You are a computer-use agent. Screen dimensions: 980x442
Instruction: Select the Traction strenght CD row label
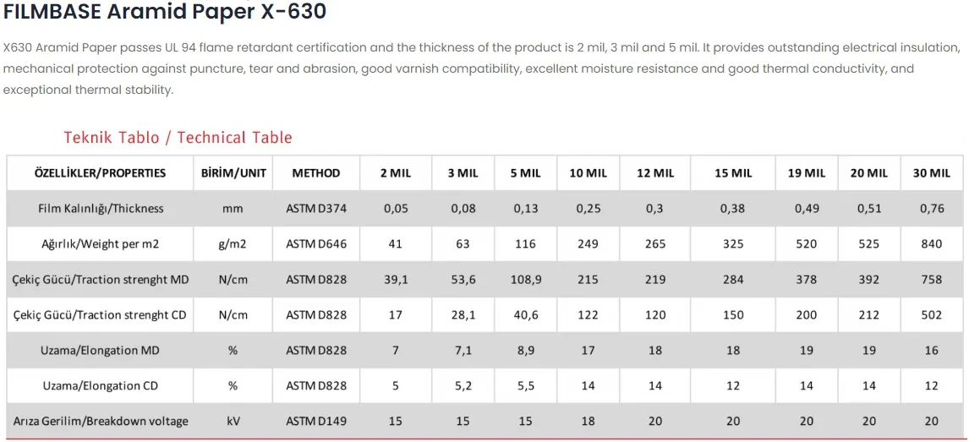point(101,315)
